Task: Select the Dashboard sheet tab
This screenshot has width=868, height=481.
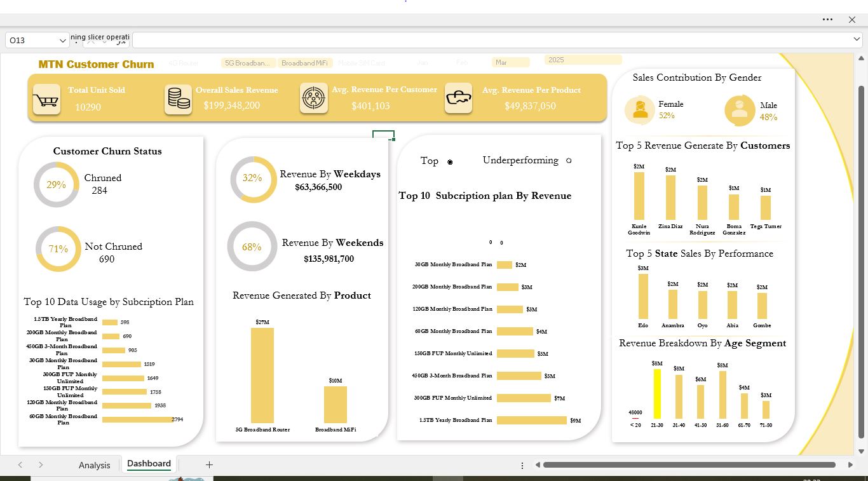Action: click(149, 464)
